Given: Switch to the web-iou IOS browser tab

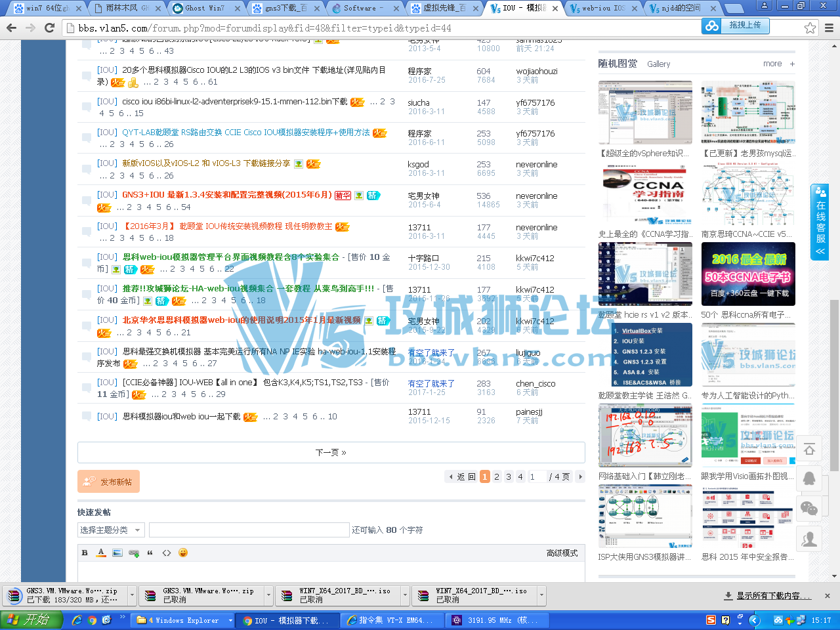Looking at the screenshot, I should click(602, 9).
